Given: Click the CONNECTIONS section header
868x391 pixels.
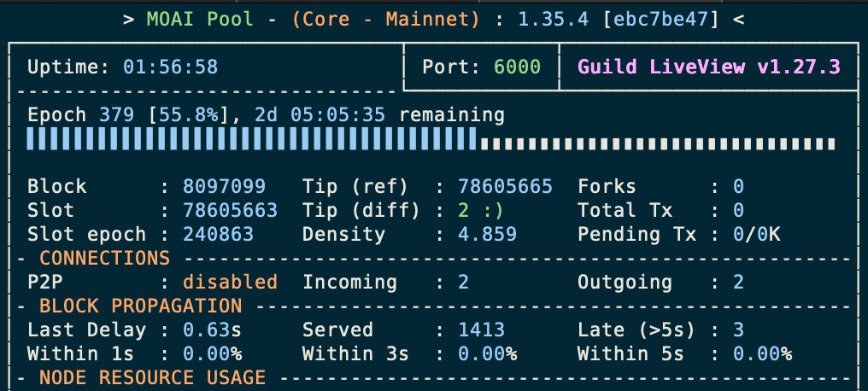Looking at the screenshot, I should (x=104, y=258).
